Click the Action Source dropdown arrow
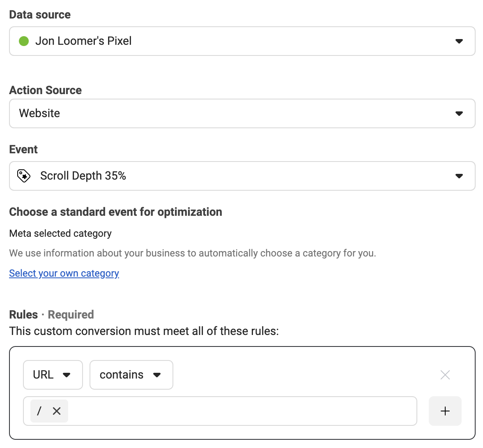 pyautogui.click(x=459, y=114)
